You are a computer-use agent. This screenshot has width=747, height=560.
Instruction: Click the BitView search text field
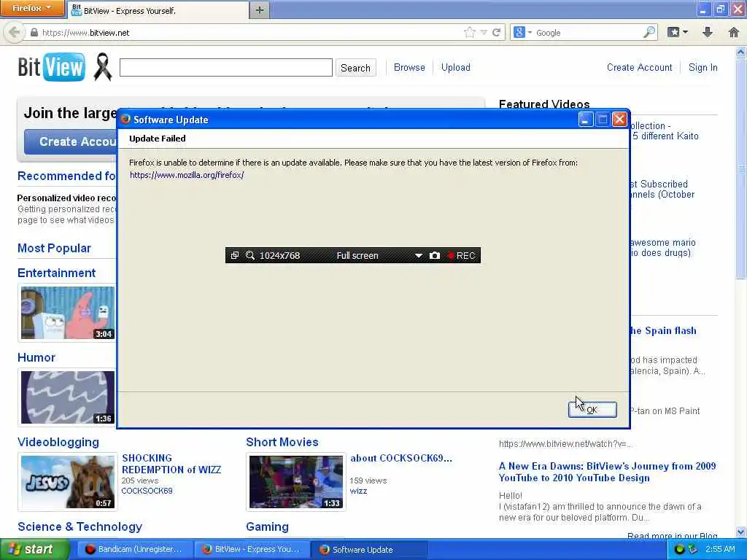point(226,68)
